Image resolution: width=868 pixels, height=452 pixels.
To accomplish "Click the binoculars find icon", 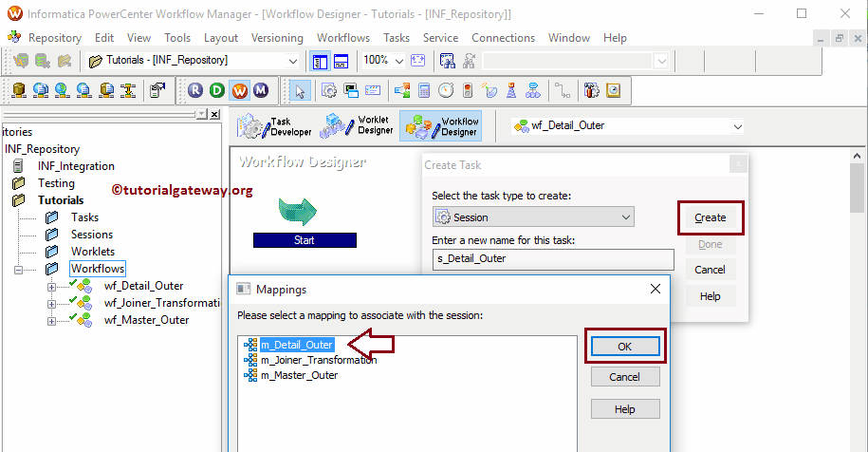I will pyautogui.click(x=447, y=61).
